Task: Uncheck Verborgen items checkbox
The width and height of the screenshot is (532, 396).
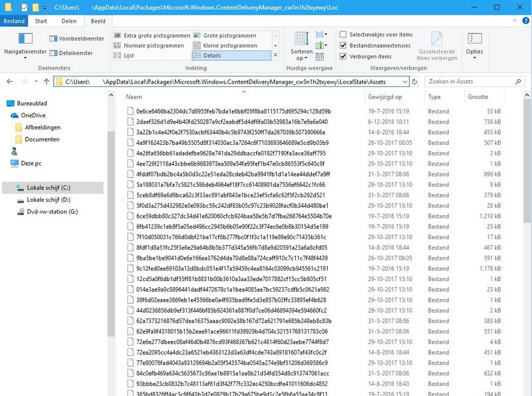Action: (343, 56)
